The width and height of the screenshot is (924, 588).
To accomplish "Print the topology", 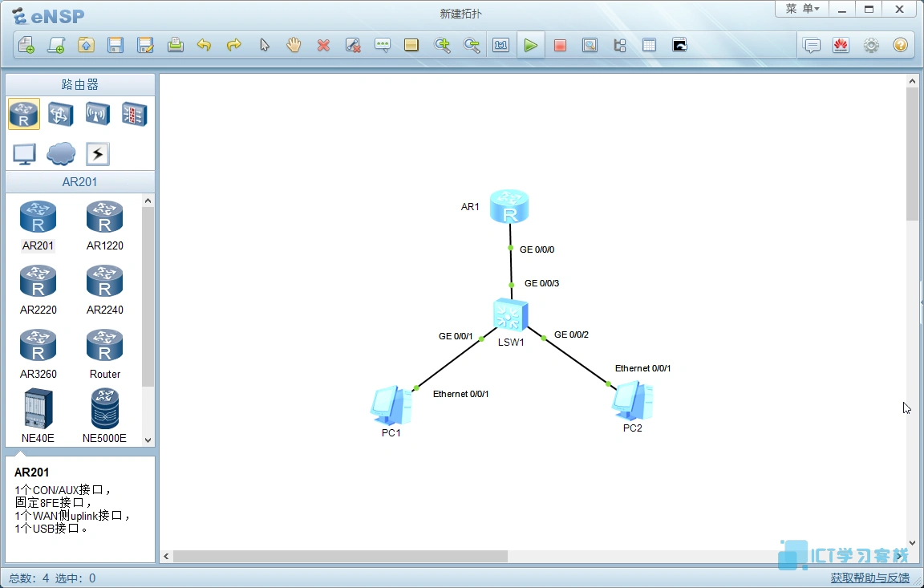I will click(175, 46).
